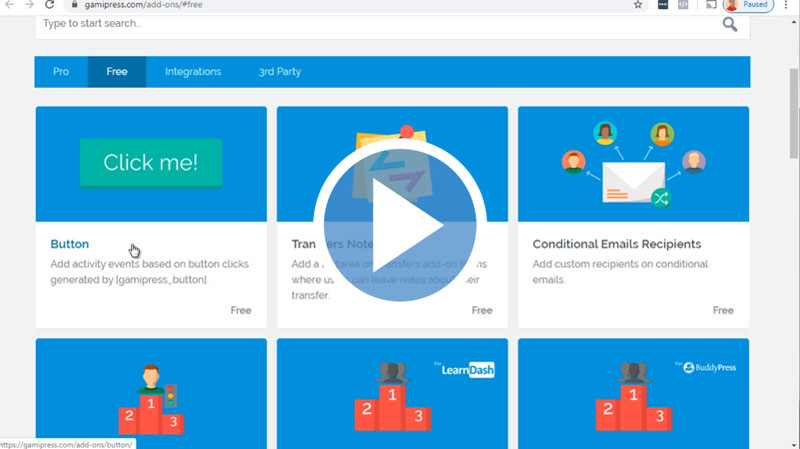The image size is (800, 449).
Task: Open the Integrations tab
Action: 193,72
